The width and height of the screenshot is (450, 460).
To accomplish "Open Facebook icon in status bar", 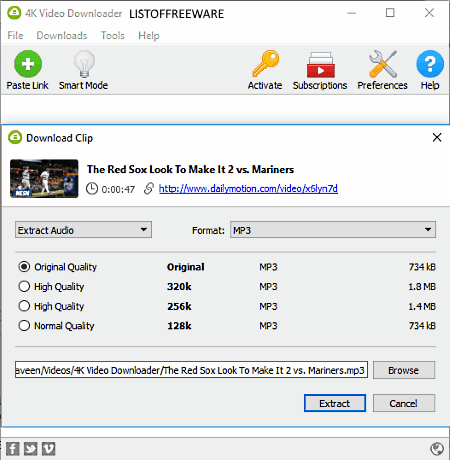I will (x=13, y=449).
